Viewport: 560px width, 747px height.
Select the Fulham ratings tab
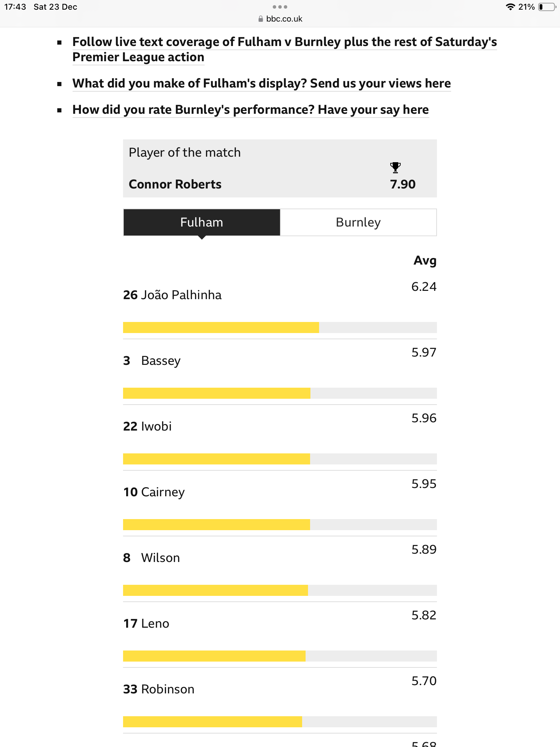pos(202,222)
